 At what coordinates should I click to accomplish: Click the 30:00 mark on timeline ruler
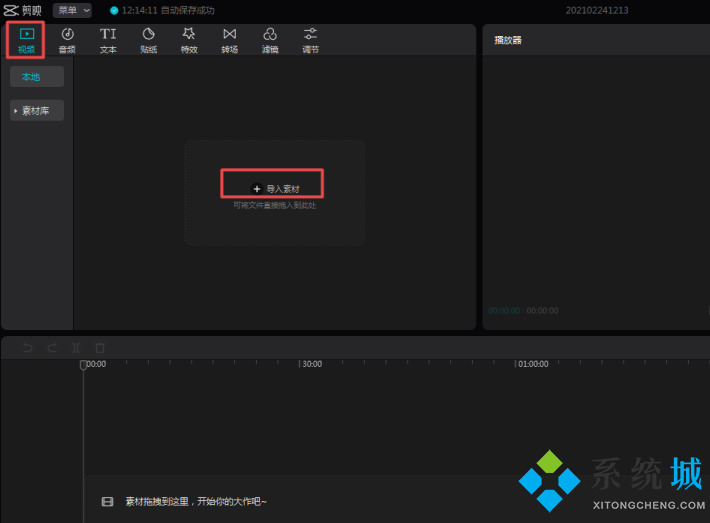(x=310, y=365)
